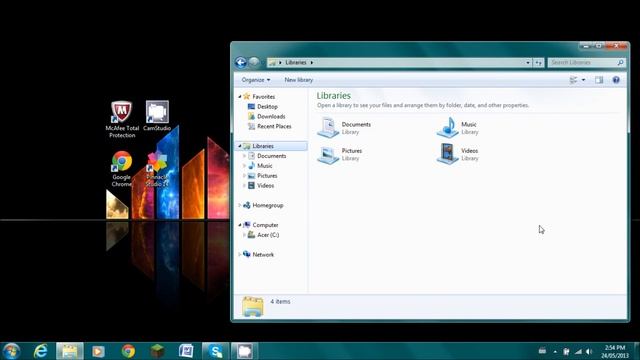Open the Organize menu

256,80
